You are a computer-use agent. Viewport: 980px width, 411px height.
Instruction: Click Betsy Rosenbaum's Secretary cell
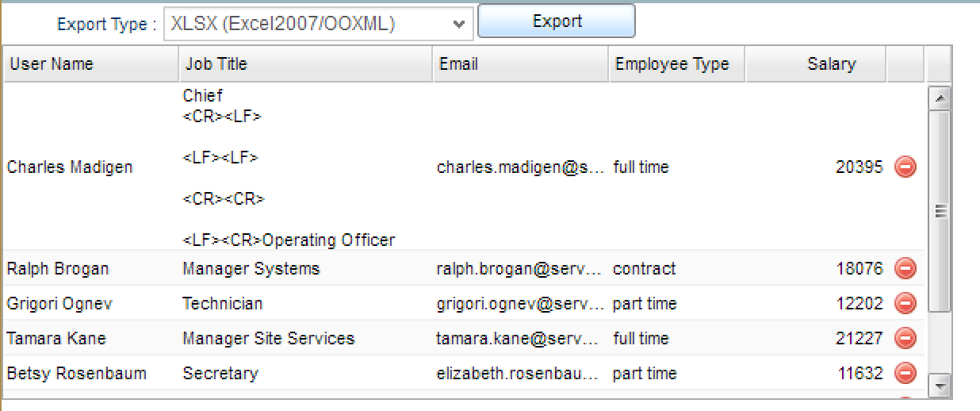220,374
